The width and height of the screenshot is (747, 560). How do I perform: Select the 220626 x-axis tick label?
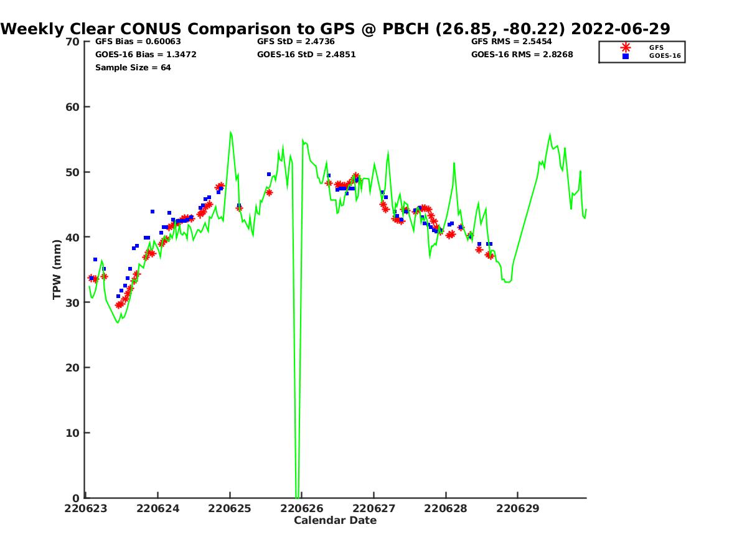(302, 508)
